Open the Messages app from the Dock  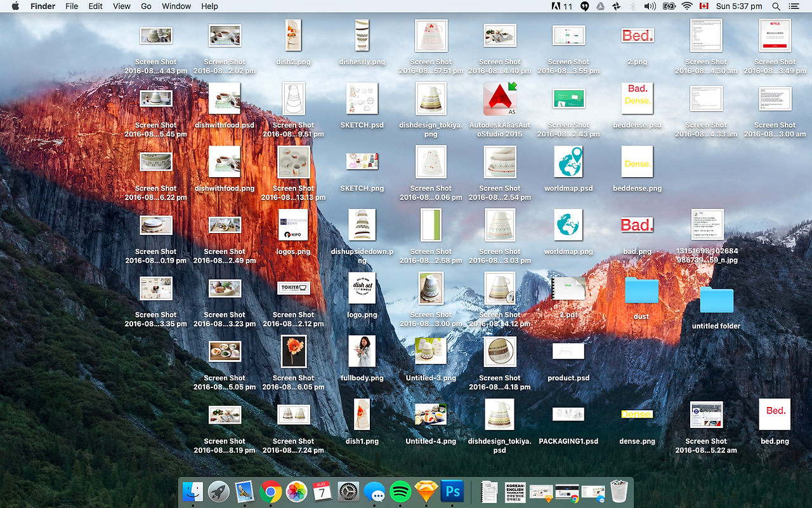(374, 492)
